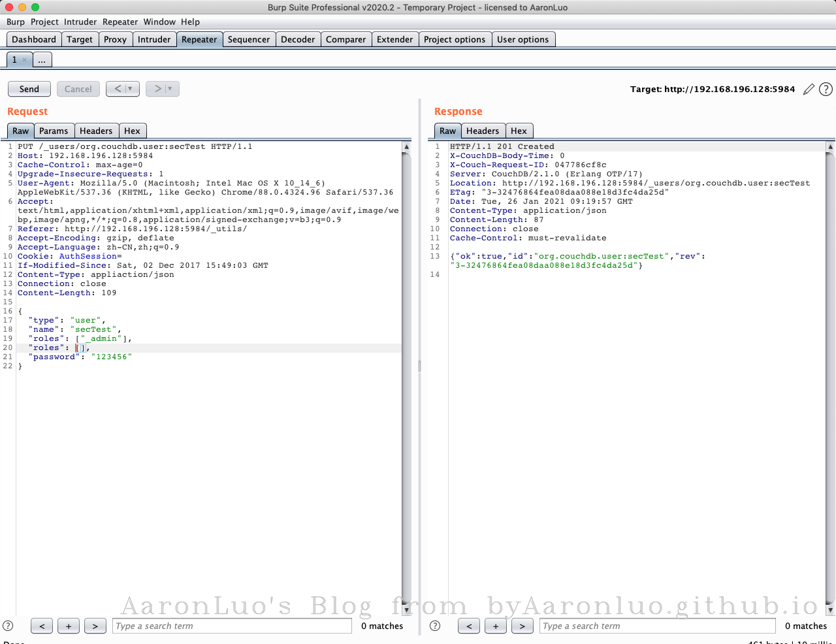This screenshot has width=836, height=644.
Task: Switch to the Comparer tab
Action: tap(346, 39)
